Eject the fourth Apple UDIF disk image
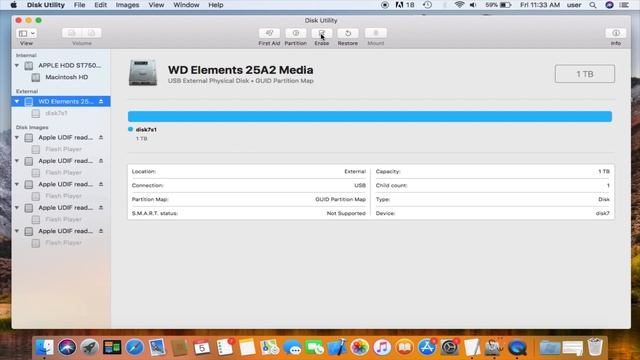Screen dimensions: 640x360 point(101,207)
